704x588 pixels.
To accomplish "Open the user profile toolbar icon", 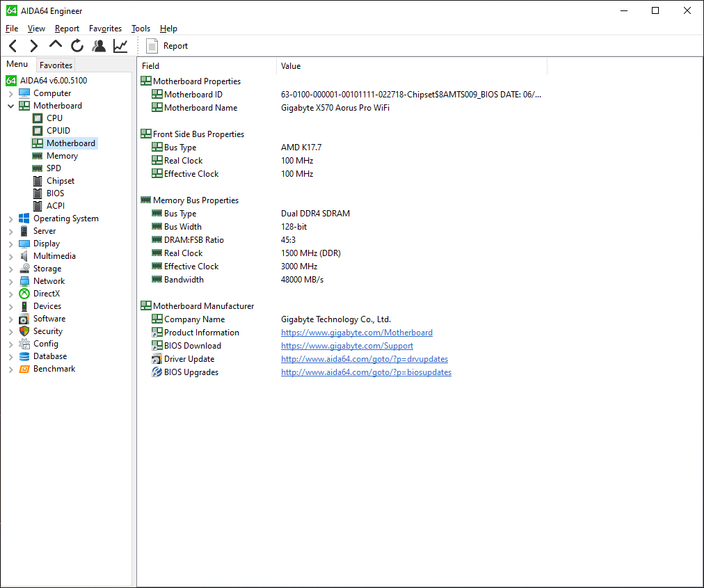I will [99, 46].
